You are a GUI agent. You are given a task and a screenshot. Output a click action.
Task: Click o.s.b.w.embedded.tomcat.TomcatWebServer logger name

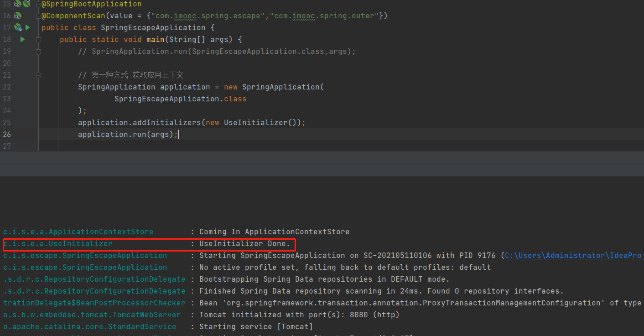click(x=92, y=315)
